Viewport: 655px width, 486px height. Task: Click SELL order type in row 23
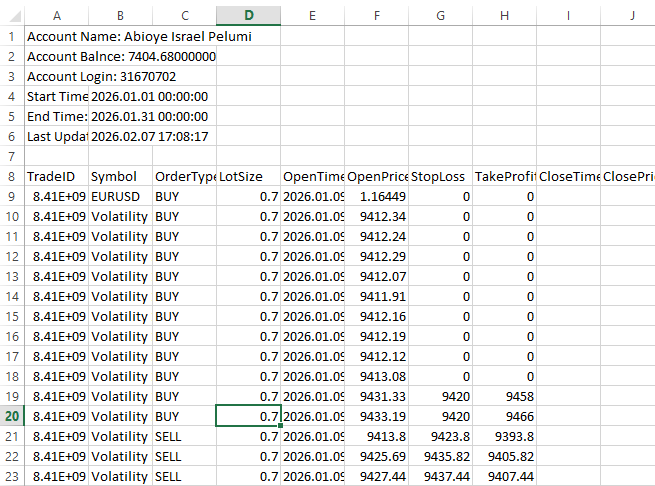click(185, 476)
